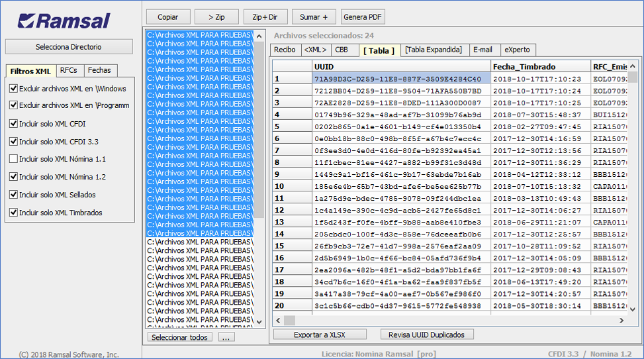
Task: Toggle Incluir solo XML Timbrados checkbox
Action: (13, 213)
